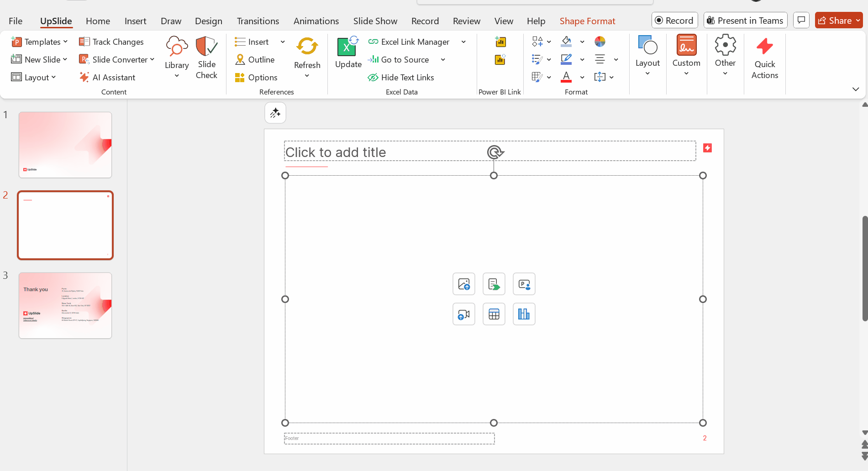Open the Shape Format tab
This screenshot has width=868, height=471.
(x=587, y=21)
